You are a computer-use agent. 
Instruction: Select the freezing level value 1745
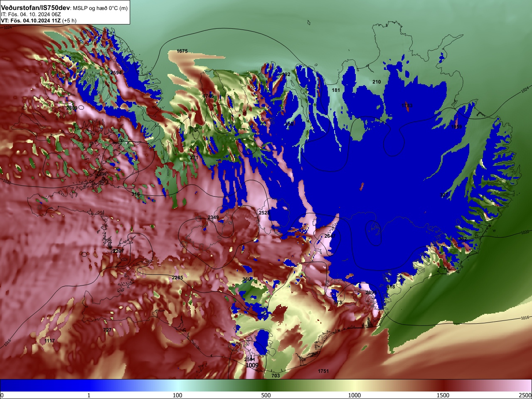(208, 96)
